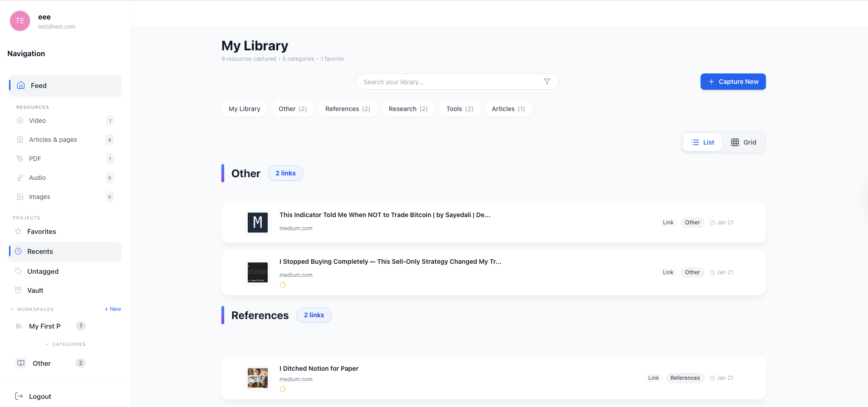Click the Video play icon in sidebar
The image size is (868, 407).
click(20, 121)
